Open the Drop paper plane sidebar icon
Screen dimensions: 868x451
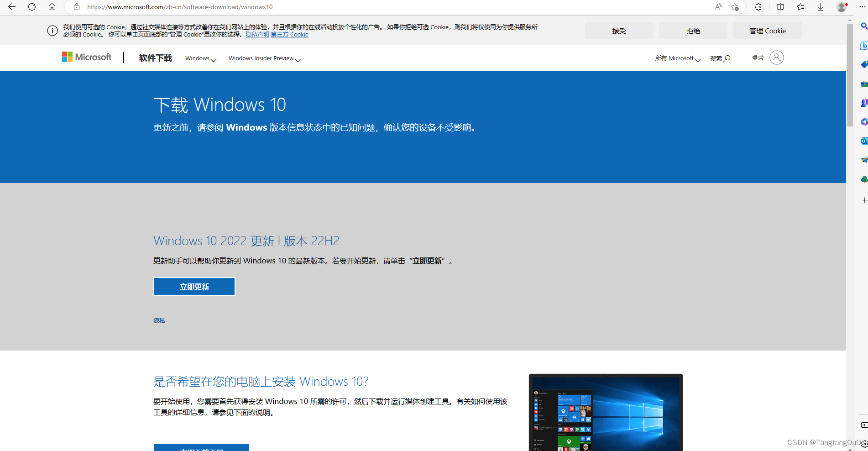pos(864,160)
